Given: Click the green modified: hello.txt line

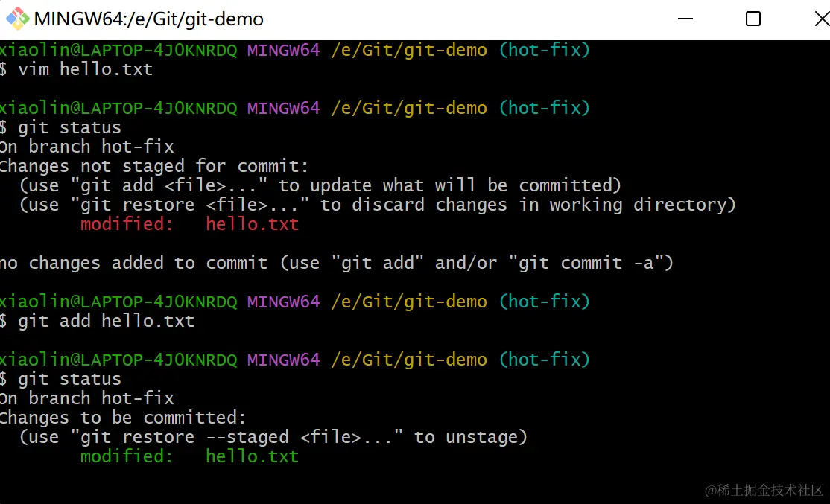Looking at the screenshot, I should (189, 456).
